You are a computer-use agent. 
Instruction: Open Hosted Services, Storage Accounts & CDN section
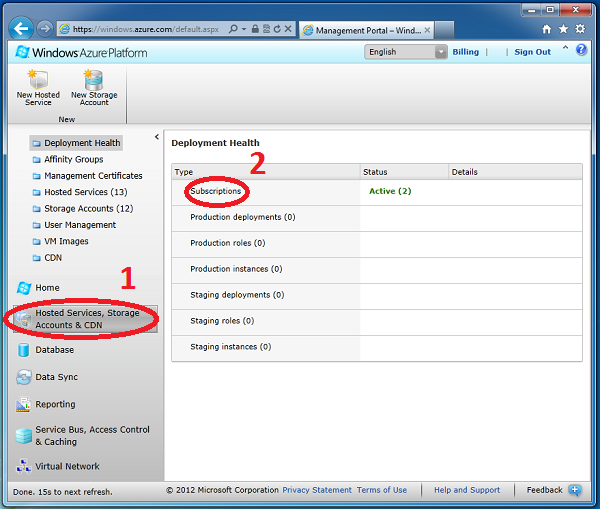(x=85, y=319)
